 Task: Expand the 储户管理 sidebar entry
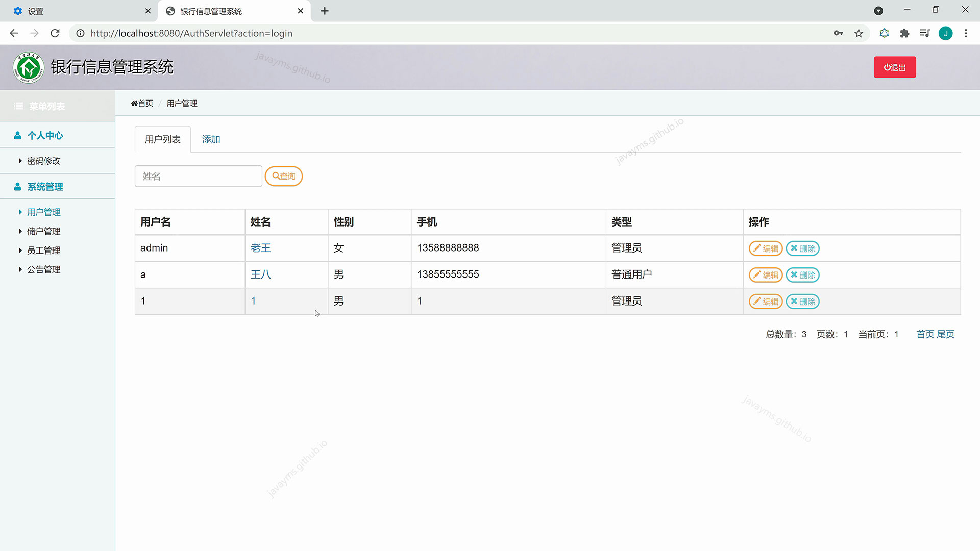coord(43,231)
